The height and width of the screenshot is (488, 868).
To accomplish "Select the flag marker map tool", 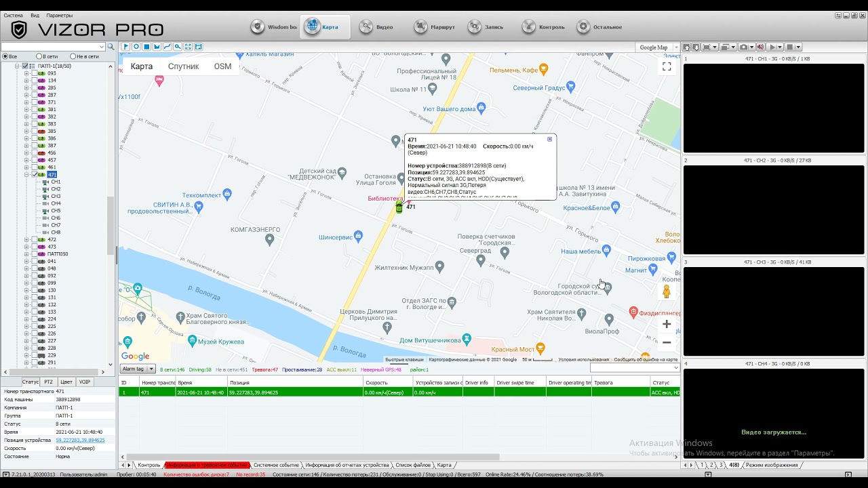I will pos(125,47).
